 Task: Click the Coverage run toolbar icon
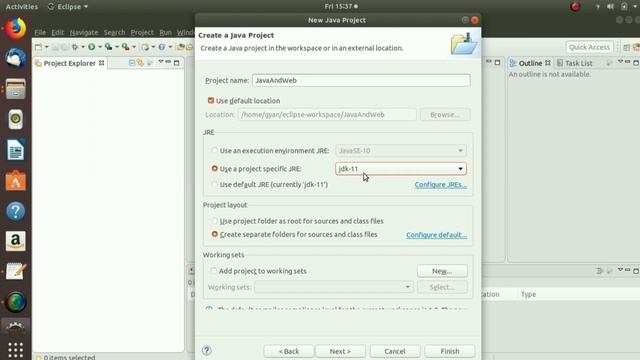(x=108, y=47)
